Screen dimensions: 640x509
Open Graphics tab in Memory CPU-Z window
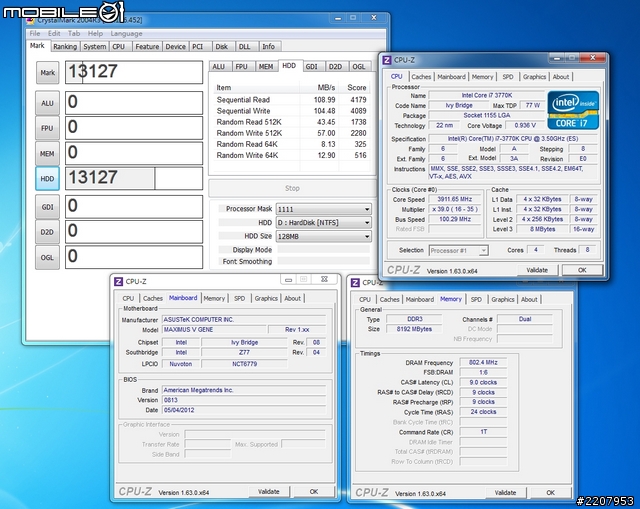tap(503, 299)
